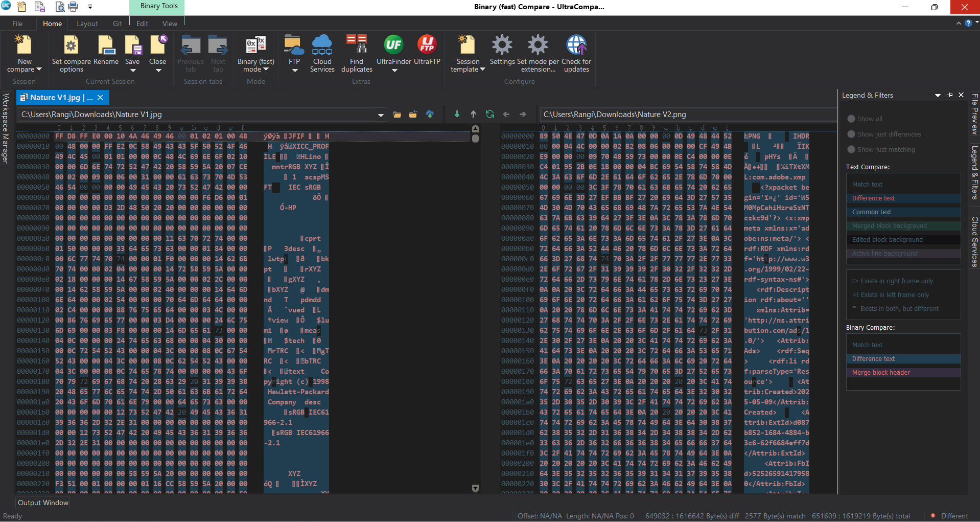The width and height of the screenshot is (980, 522).
Task: Browse for left file folder icon
Action: click(x=397, y=115)
